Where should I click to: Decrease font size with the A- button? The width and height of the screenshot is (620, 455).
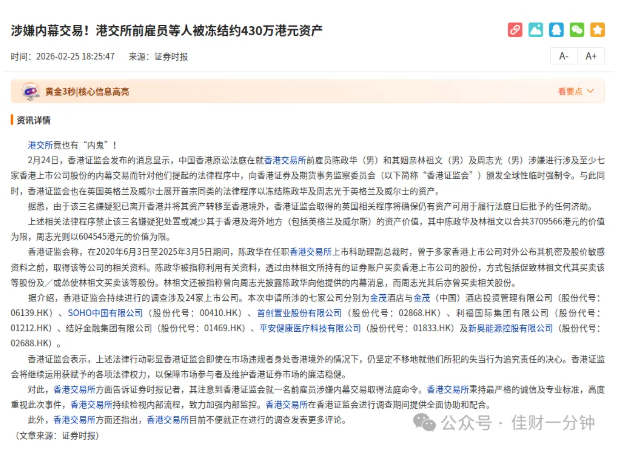pyautogui.click(x=564, y=56)
